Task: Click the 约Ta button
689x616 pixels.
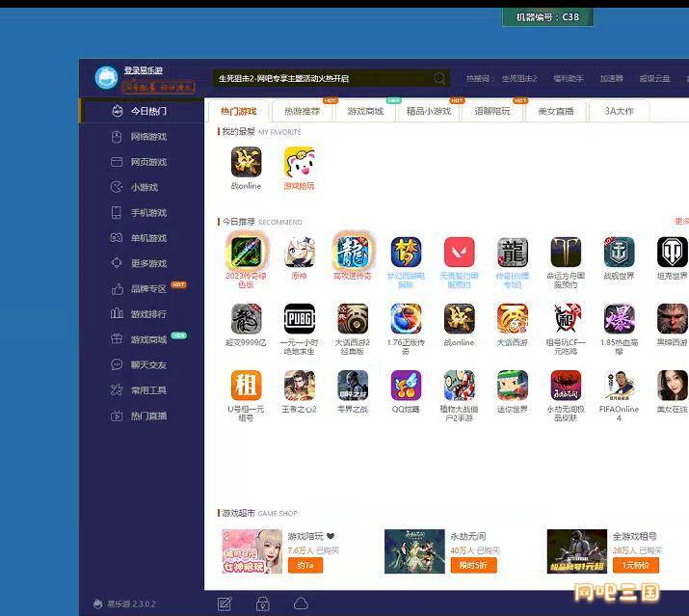Action: point(305,565)
